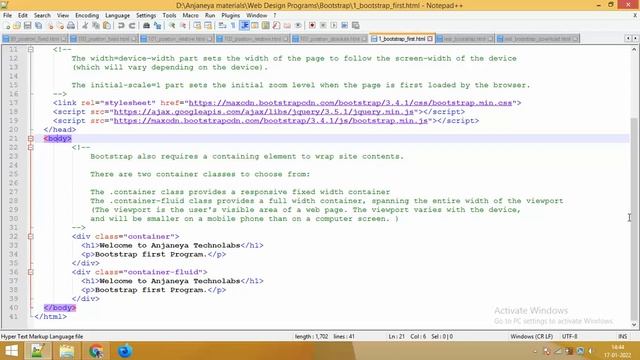Click the Notepad++ taskbar icon

[38, 351]
